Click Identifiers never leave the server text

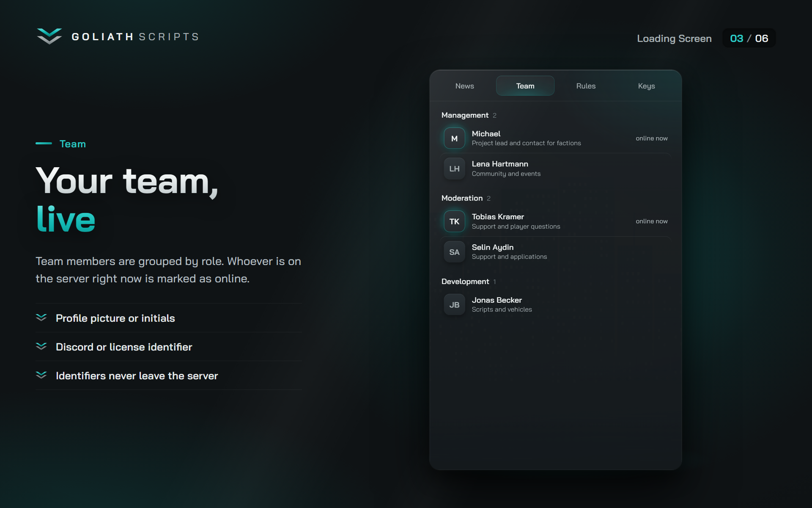click(x=137, y=376)
